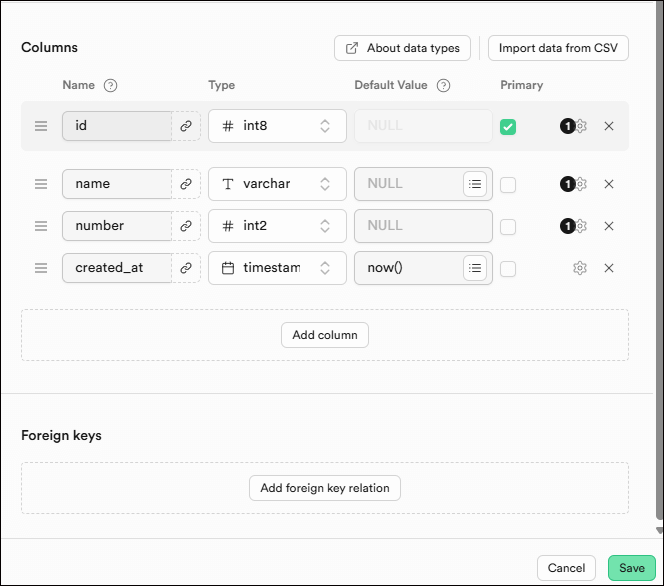Viewport: 664px width, 586px height.
Task: Click Add foreign key relation
Action: pyautogui.click(x=325, y=488)
